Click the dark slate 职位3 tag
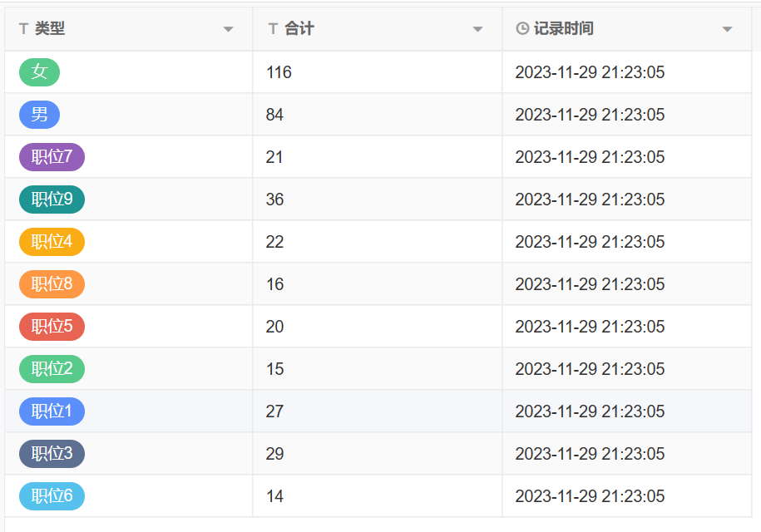 click(52, 454)
